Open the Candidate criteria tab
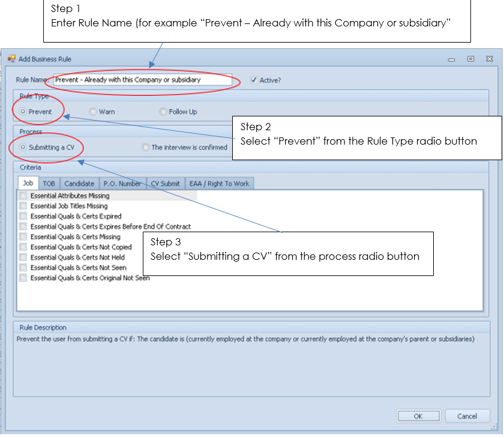The image size is (504, 438). [79, 184]
